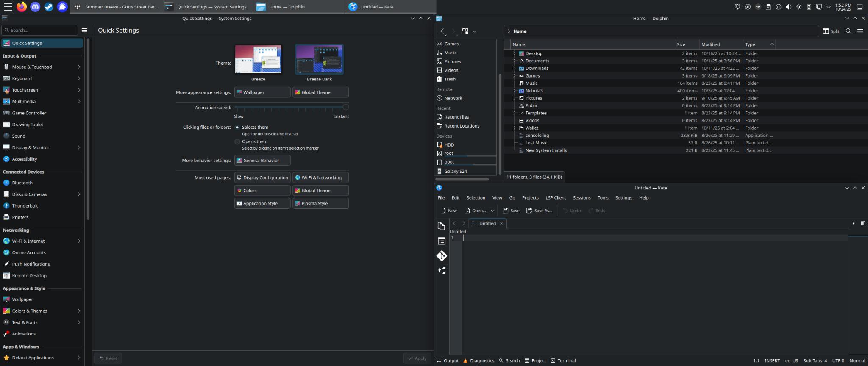Click the Display Configuration button

pyautogui.click(x=262, y=178)
